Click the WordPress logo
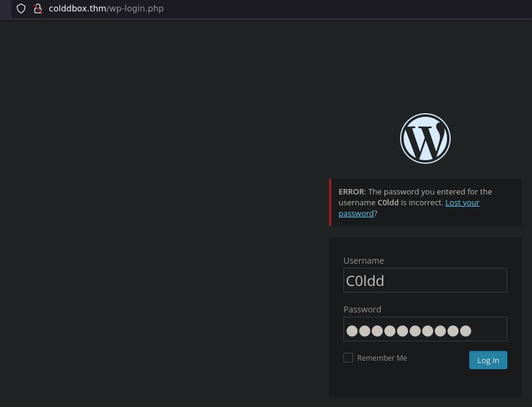The width and height of the screenshot is (532, 407). click(x=425, y=138)
